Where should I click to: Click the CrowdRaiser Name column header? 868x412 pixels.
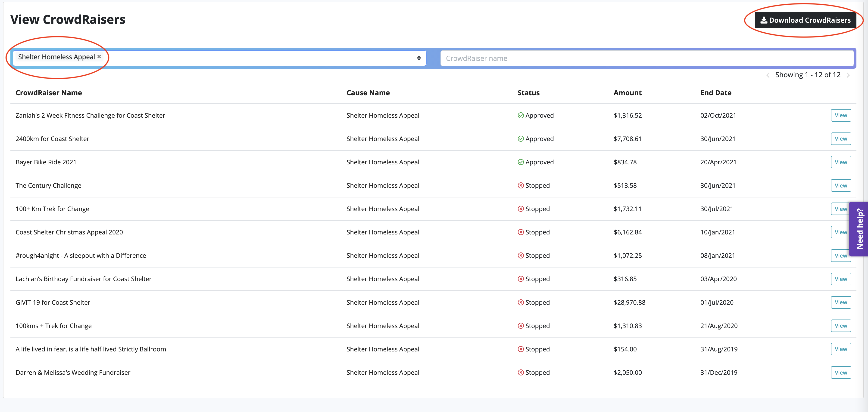tap(49, 93)
